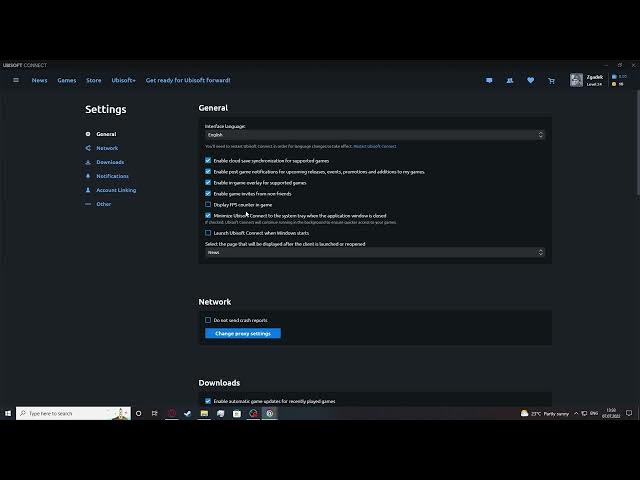The image size is (640, 480).
Task: Go to the Games tab
Action: (x=66, y=80)
